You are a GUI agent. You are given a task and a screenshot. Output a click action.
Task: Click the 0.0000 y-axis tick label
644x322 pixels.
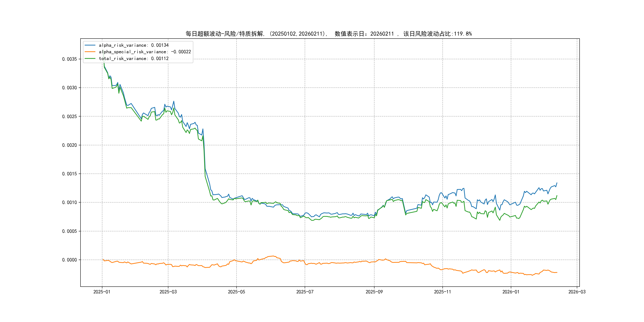coord(70,260)
